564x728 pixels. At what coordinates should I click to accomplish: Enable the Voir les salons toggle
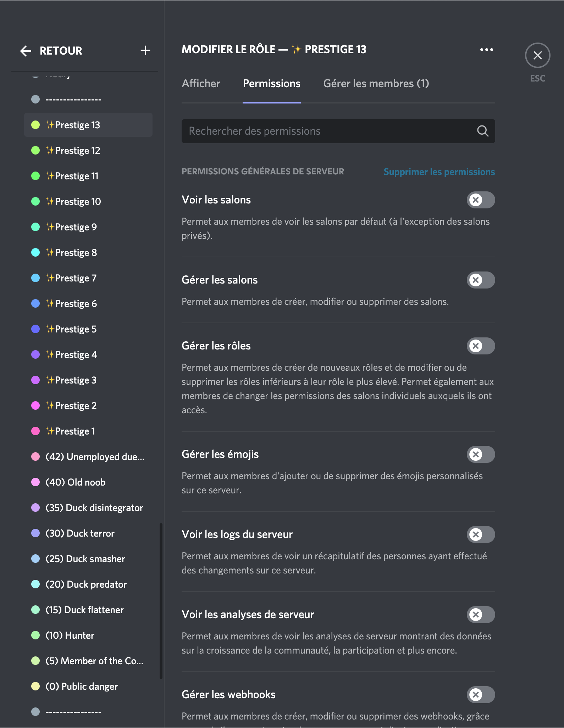pyautogui.click(x=481, y=200)
